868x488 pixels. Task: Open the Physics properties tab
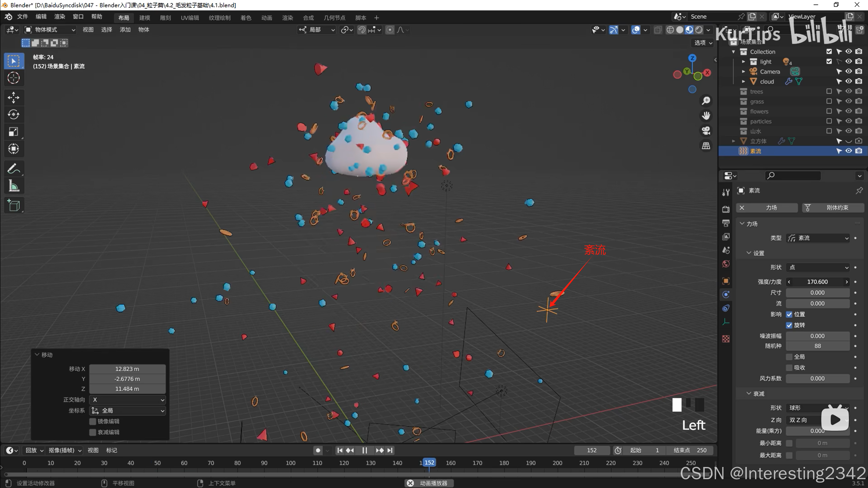click(x=726, y=294)
